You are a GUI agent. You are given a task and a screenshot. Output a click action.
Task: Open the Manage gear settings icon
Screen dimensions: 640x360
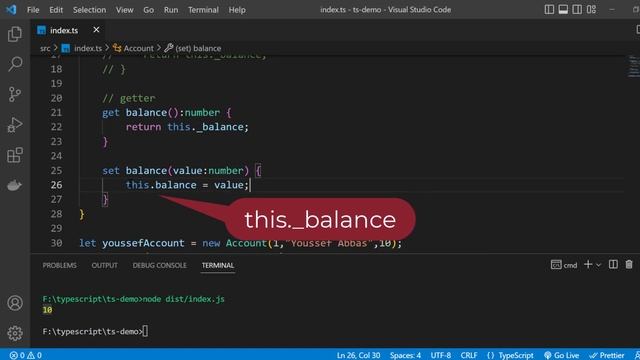pyautogui.click(x=15, y=333)
